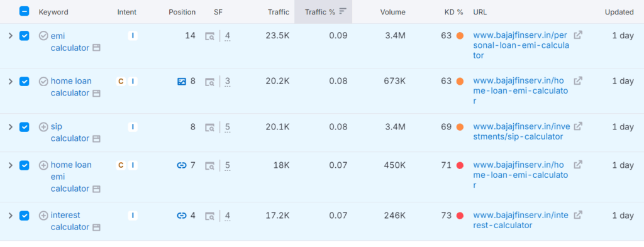
Task: Open bajajfinserv investments/sip-calculator URL link
Action: pyautogui.click(x=521, y=131)
